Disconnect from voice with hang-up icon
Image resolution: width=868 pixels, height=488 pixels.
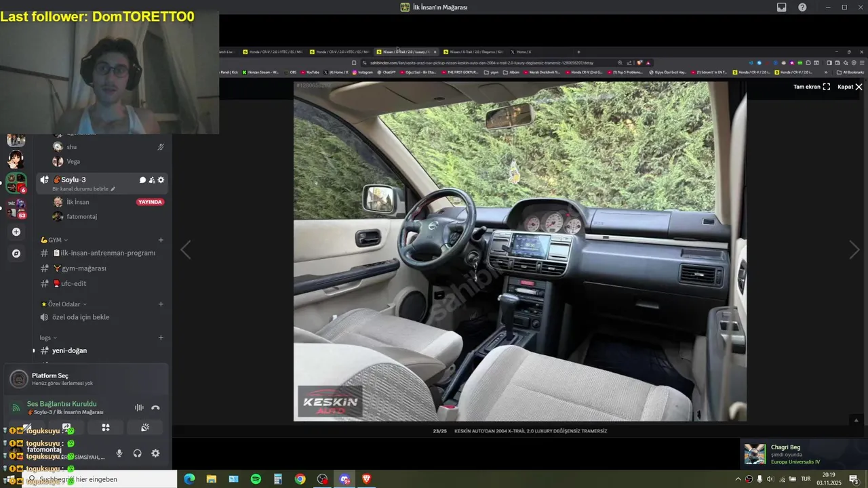(155, 407)
